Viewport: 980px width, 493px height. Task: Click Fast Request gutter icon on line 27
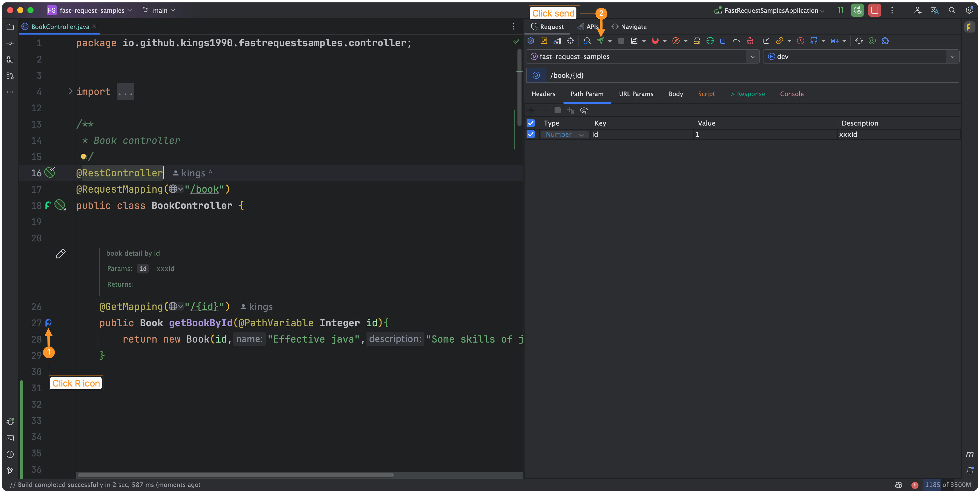click(48, 322)
